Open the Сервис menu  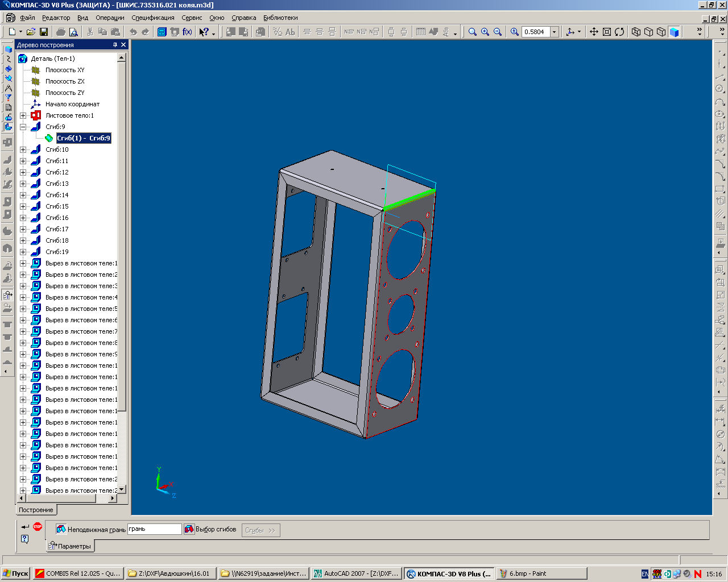(x=192, y=18)
